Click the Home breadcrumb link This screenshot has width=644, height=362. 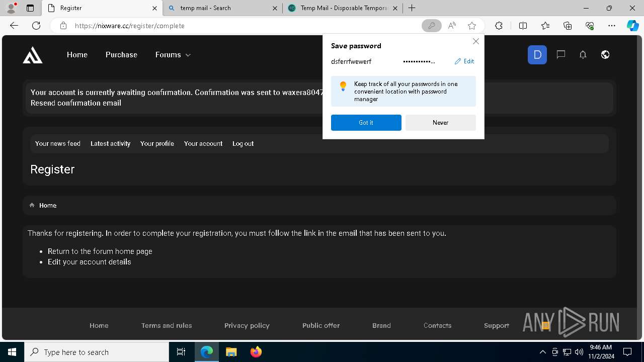coord(48,205)
